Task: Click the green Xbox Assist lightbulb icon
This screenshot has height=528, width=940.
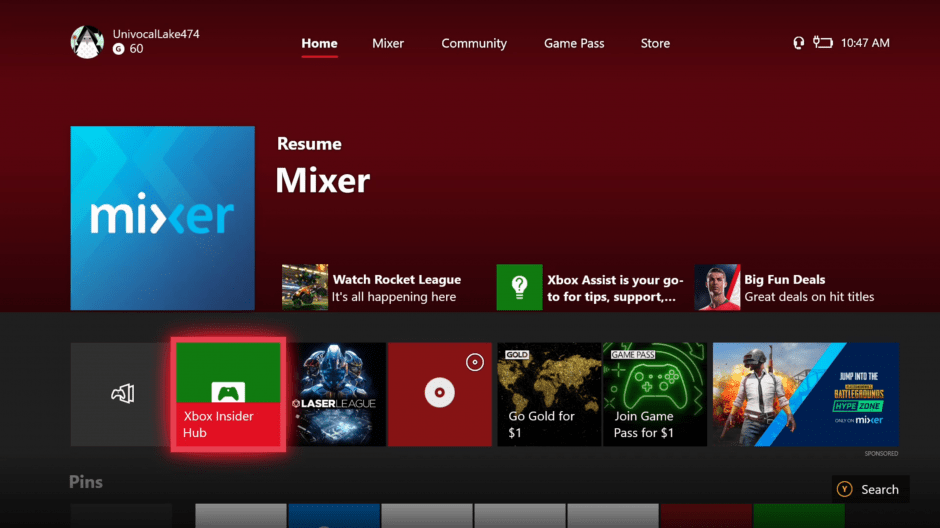Action: click(x=519, y=287)
